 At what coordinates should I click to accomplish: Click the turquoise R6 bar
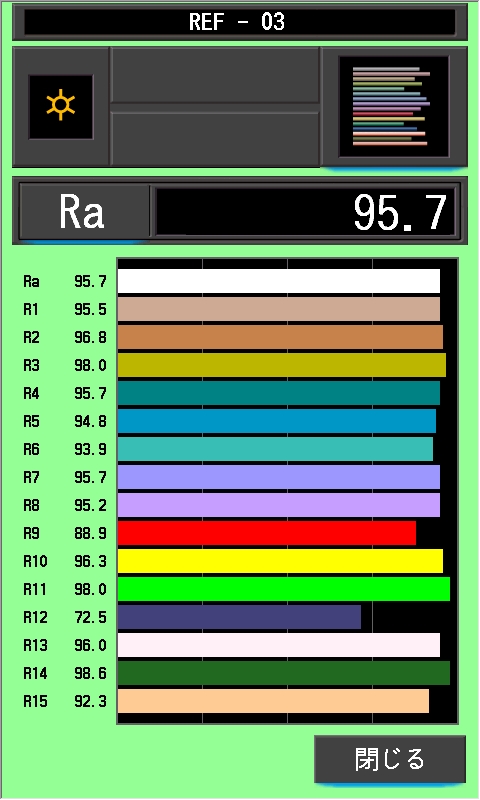point(275,449)
